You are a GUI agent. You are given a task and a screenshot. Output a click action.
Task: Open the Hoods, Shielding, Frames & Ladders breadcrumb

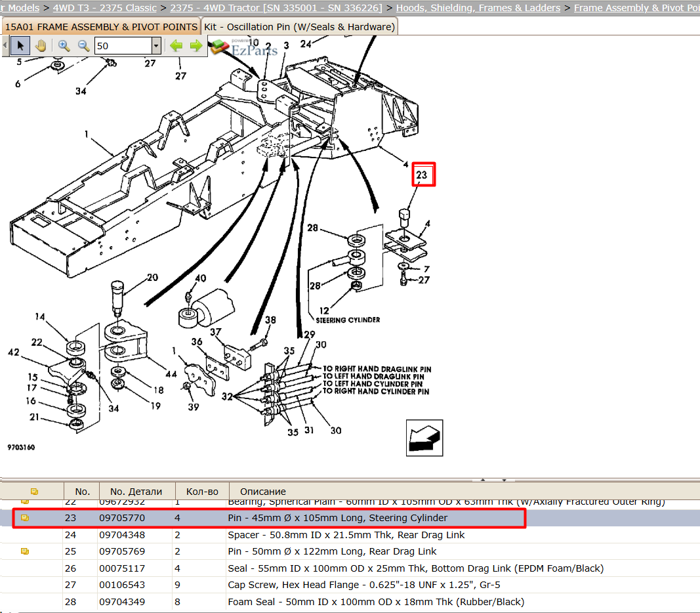click(x=478, y=8)
